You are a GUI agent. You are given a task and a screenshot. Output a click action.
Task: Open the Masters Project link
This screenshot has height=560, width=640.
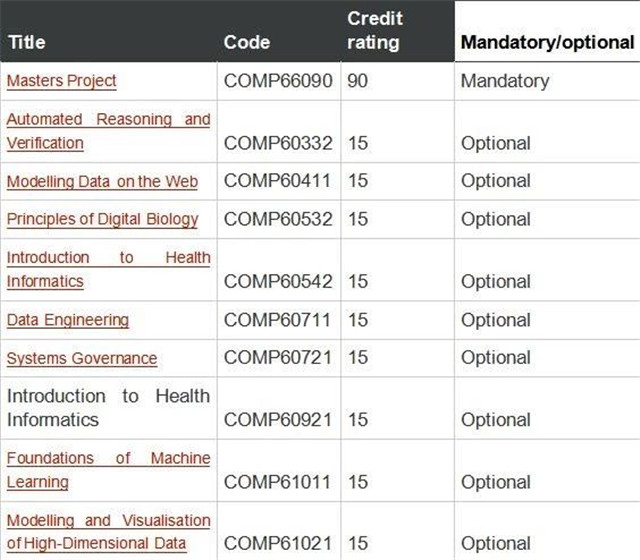tap(62, 81)
